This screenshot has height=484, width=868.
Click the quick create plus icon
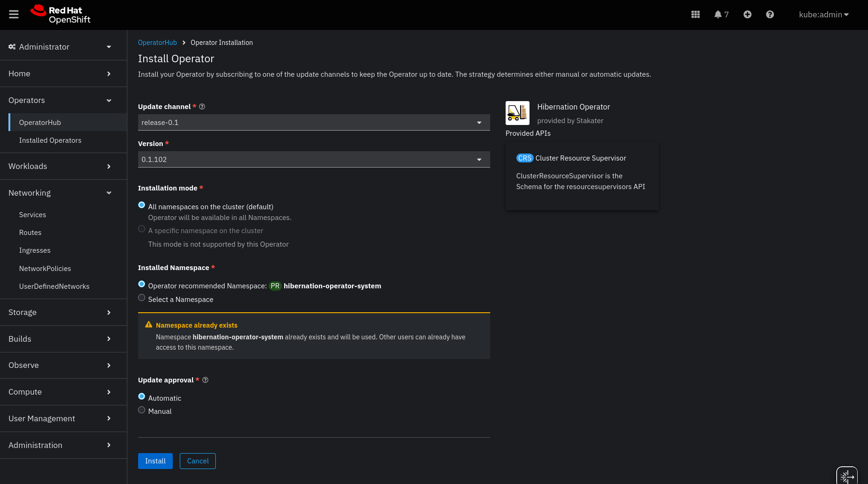click(x=747, y=15)
